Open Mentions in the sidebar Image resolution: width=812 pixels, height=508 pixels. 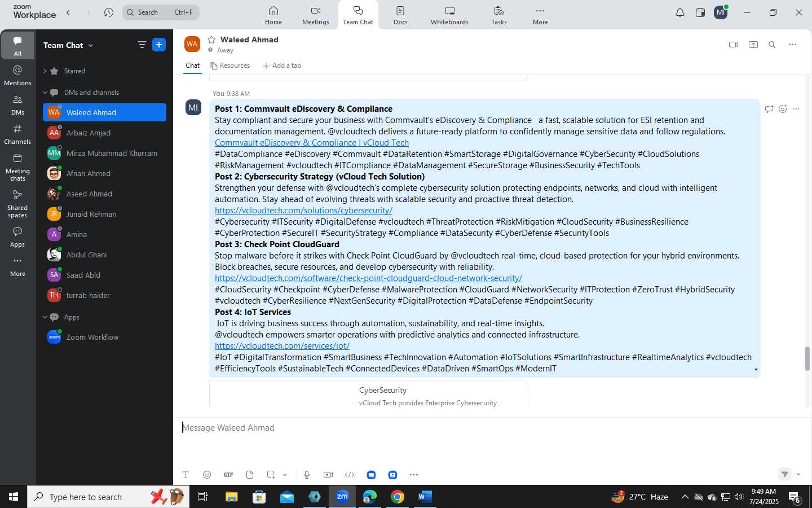(x=17, y=76)
